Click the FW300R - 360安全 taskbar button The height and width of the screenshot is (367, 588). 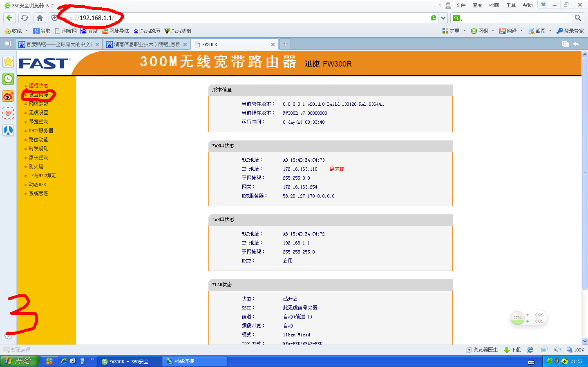pos(129,361)
